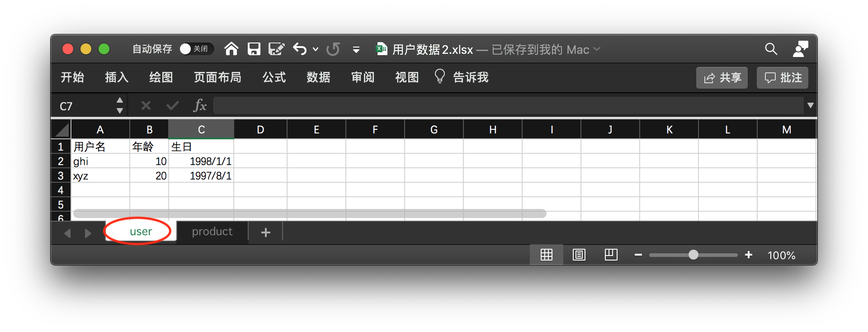Open the 页面布局 ribbon tab

coord(217,77)
